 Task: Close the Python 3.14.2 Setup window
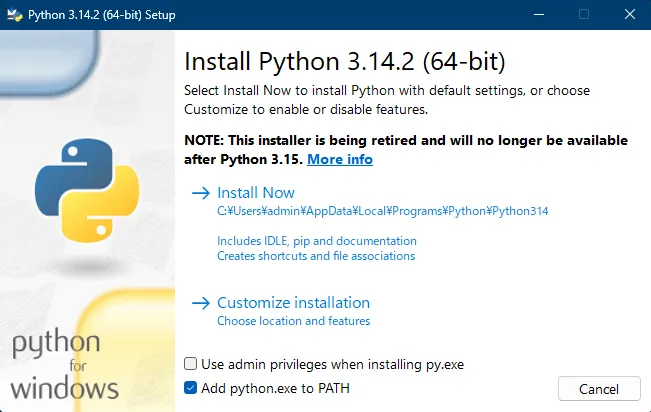point(629,14)
